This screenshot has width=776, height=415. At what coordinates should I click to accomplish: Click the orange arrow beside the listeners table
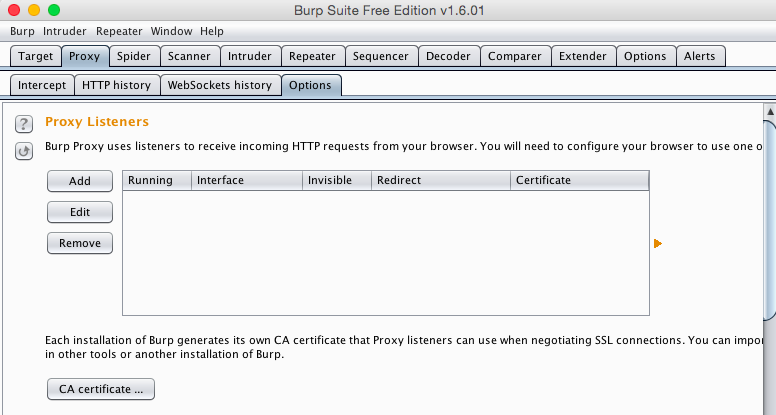658,243
